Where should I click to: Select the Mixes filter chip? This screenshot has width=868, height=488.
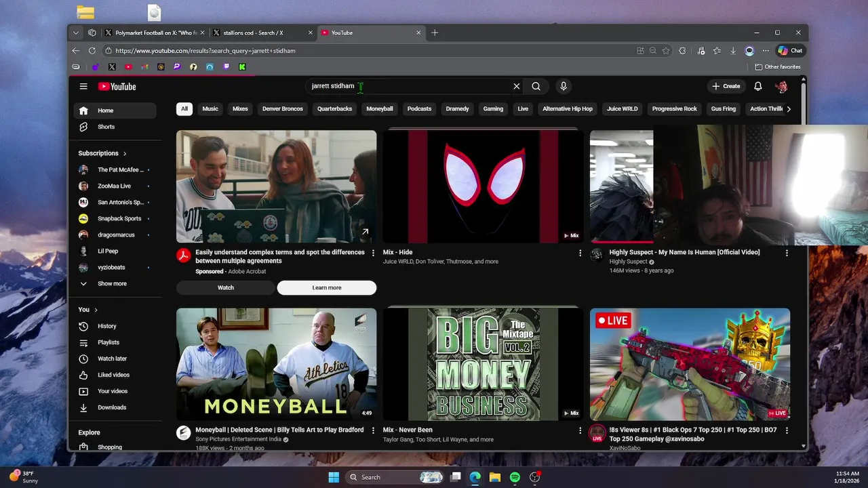pos(240,108)
